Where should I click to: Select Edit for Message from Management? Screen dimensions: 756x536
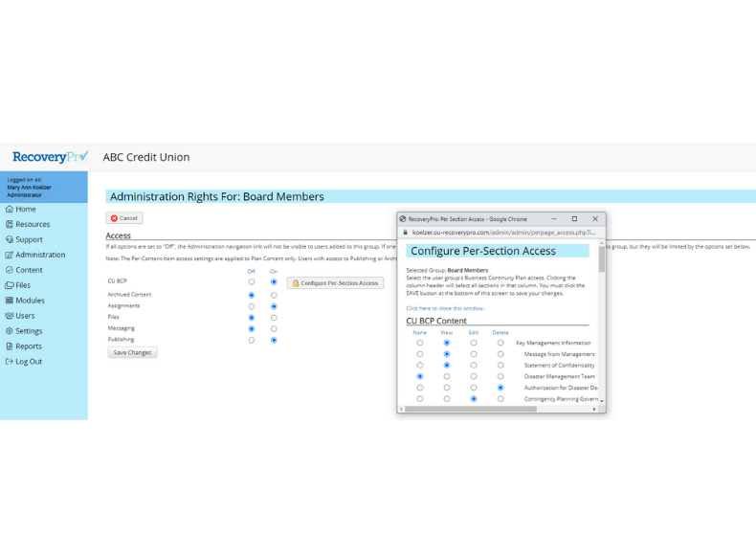(x=474, y=354)
